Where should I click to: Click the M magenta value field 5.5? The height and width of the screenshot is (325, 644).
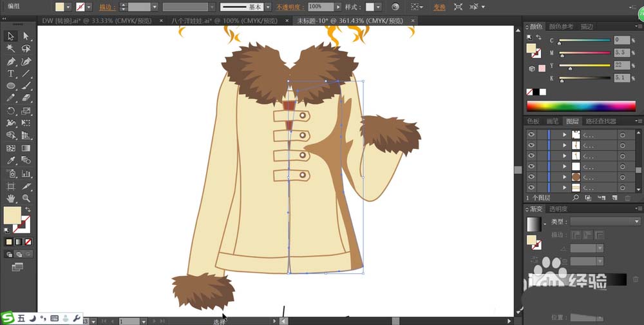622,53
